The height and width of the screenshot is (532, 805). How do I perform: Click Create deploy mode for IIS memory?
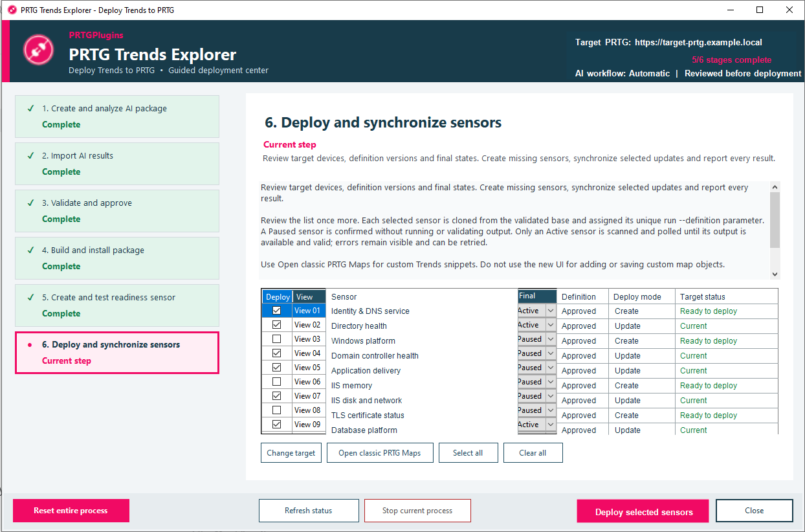[627, 386]
